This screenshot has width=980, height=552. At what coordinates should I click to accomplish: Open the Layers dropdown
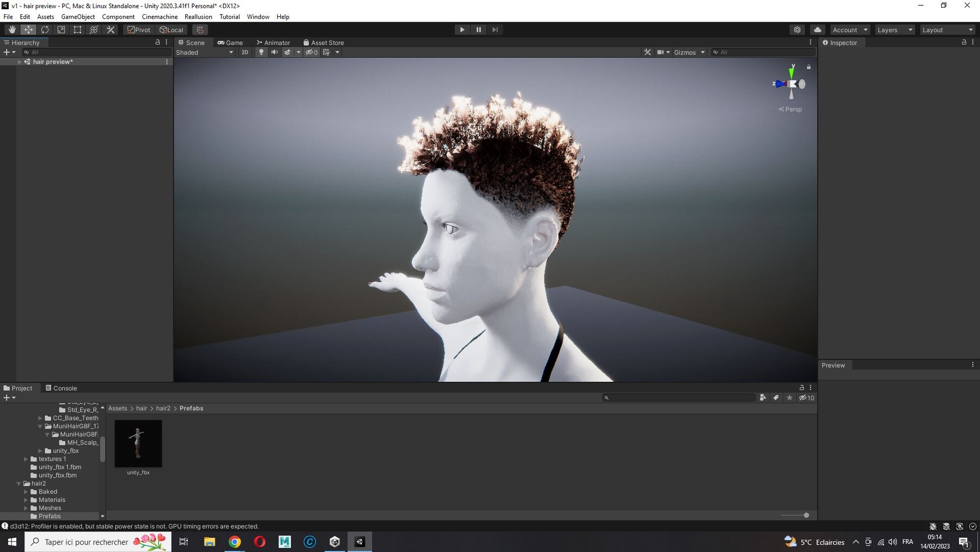[895, 30]
